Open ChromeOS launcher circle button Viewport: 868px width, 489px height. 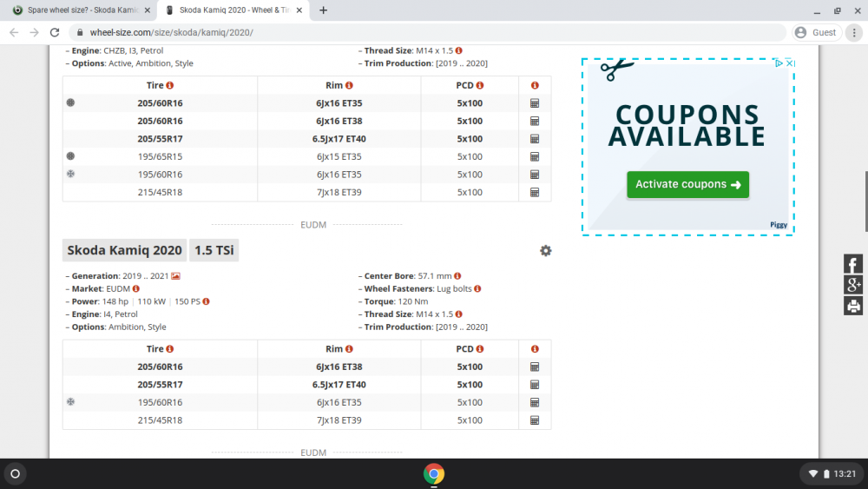(16, 473)
